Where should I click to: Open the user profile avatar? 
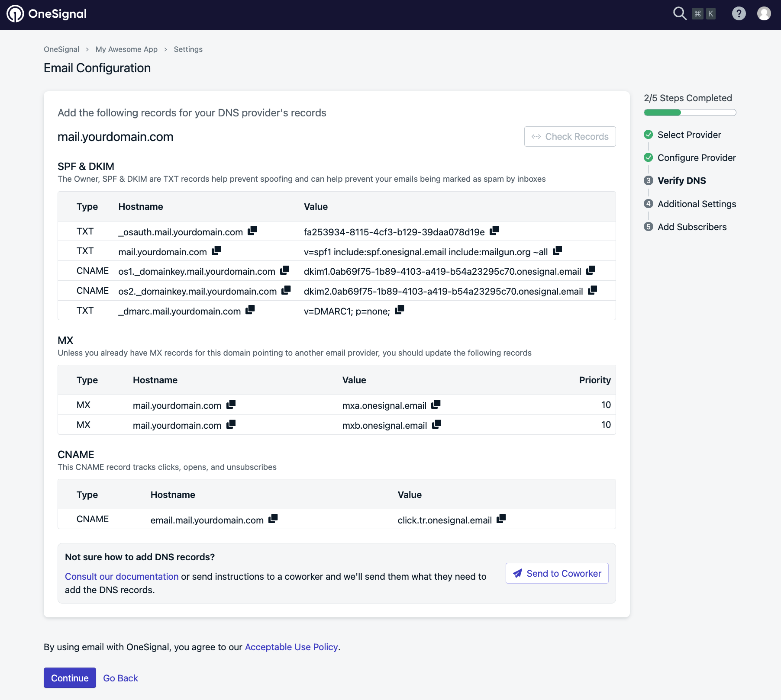(x=764, y=13)
